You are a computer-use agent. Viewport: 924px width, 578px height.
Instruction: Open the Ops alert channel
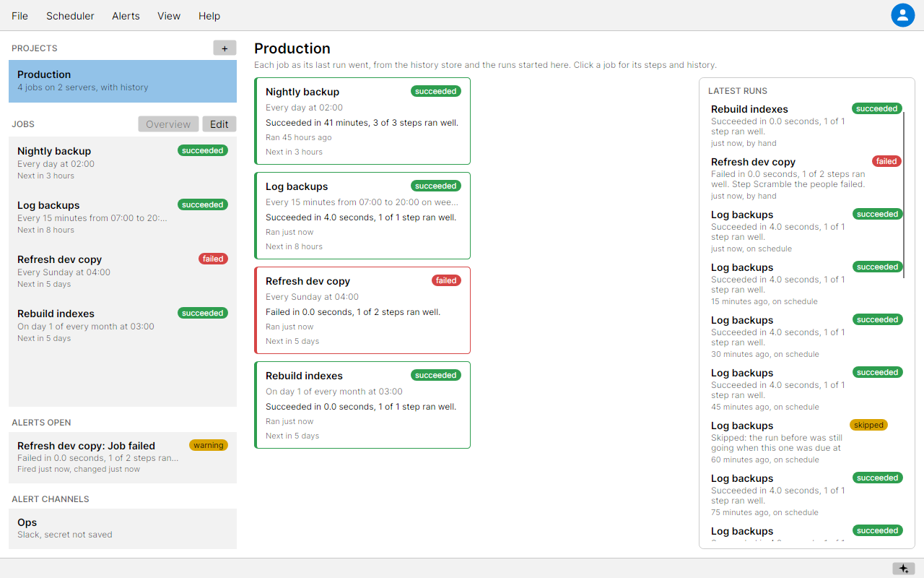123,528
